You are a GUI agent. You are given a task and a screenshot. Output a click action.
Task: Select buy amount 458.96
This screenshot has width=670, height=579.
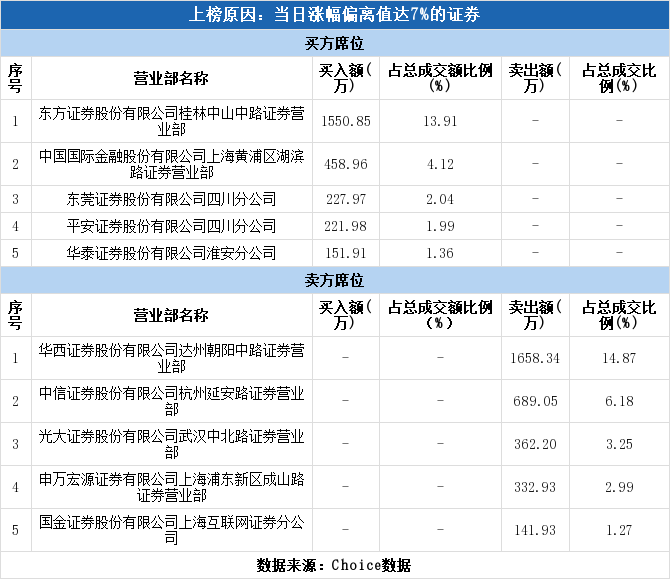[x=346, y=164]
